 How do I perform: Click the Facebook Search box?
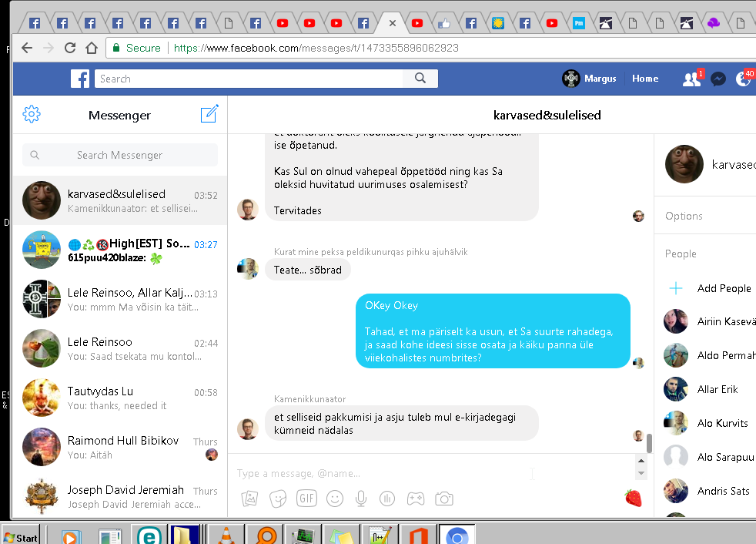(x=249, y=78)
